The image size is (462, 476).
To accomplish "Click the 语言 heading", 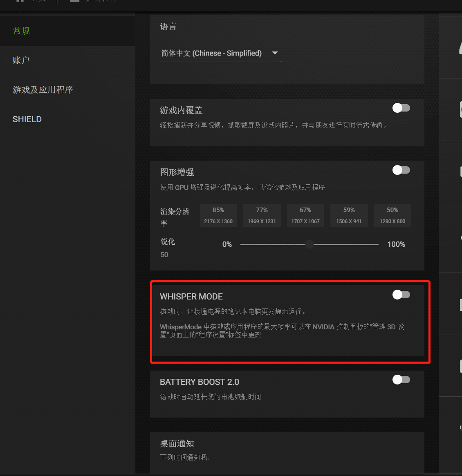I will [x=168, y=27].
